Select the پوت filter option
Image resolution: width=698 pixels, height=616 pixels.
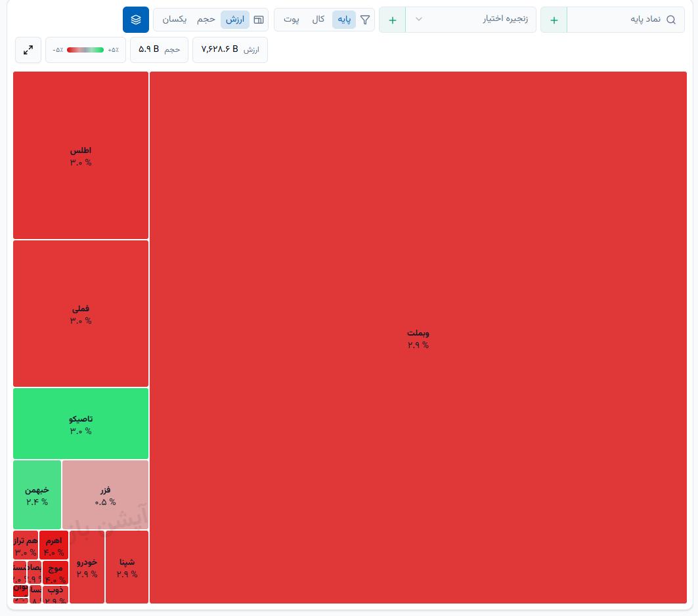pyautogui.click(x=292, y=20)
